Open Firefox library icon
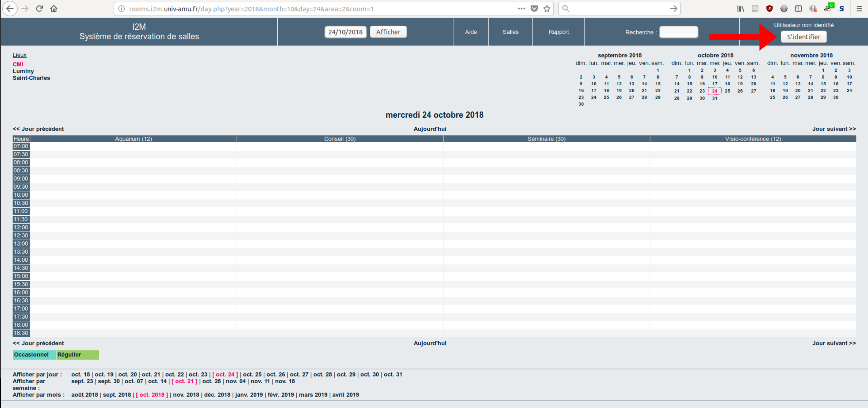868x408 pixels. tap(741, 9)
